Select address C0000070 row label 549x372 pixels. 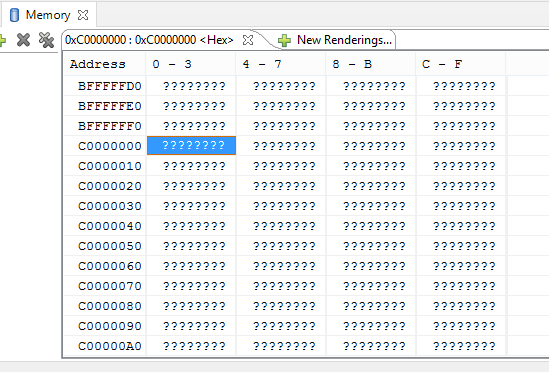click(110, 286)
